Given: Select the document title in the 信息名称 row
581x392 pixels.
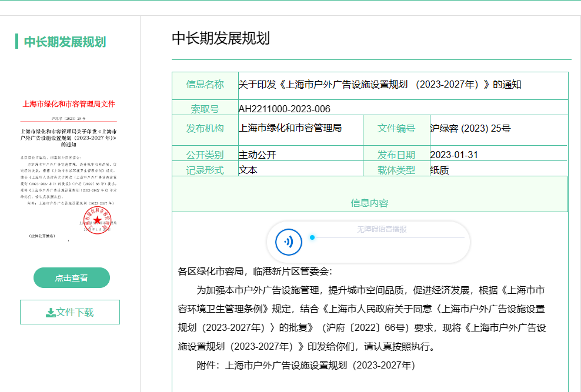Looking at the screenshot, I should point(380,85).
